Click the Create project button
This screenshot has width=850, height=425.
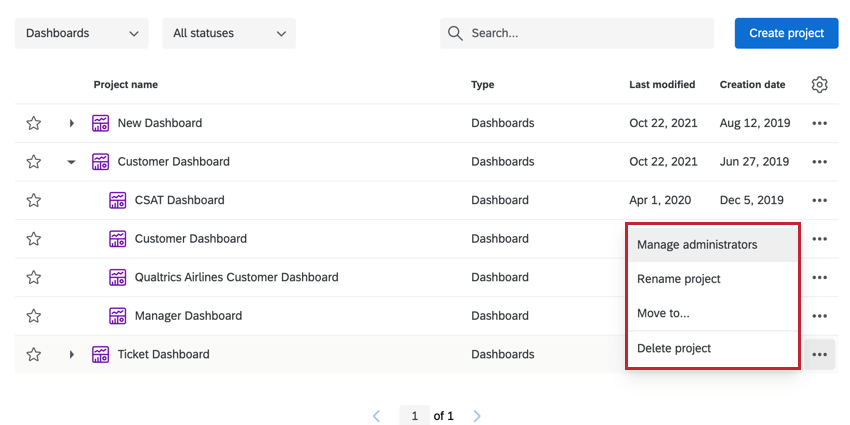click(x=786, y=33)
